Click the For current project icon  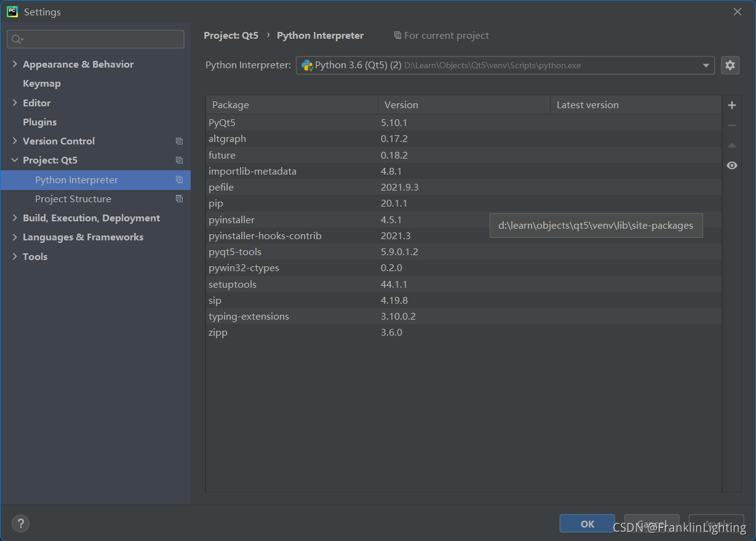pyautogui.click(x=397, y=36)
